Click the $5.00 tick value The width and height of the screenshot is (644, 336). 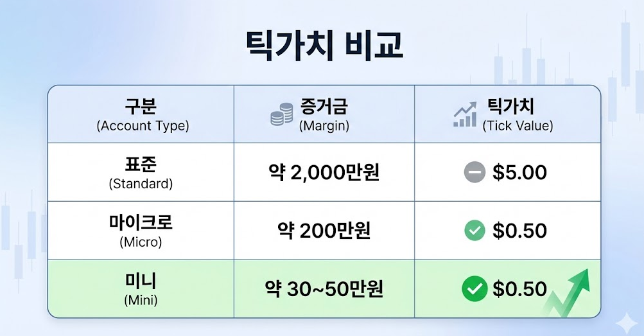click(519, 172)
